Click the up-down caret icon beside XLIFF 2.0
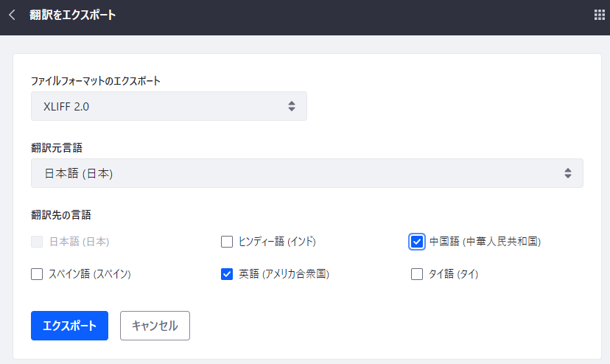Viewport: 610px width, 364px height. click(292, 106)
